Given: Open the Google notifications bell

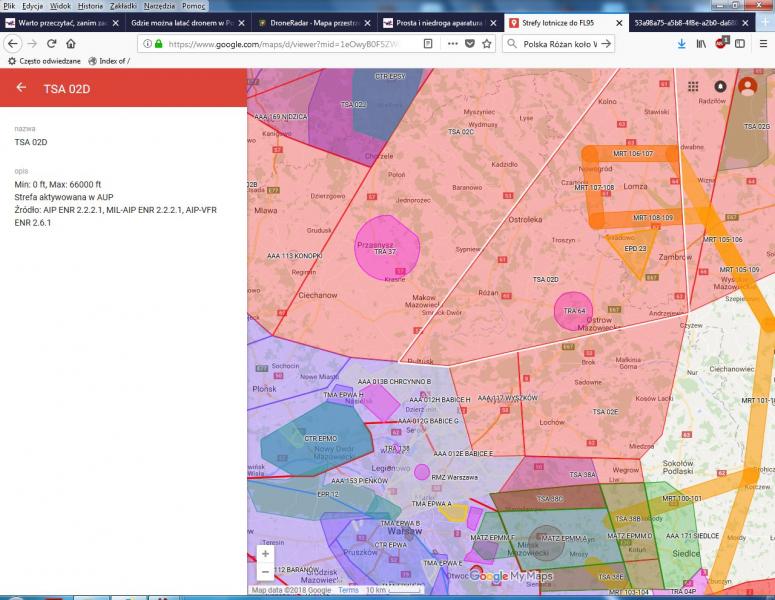Looking at the screenshot, I should [720, 87].
